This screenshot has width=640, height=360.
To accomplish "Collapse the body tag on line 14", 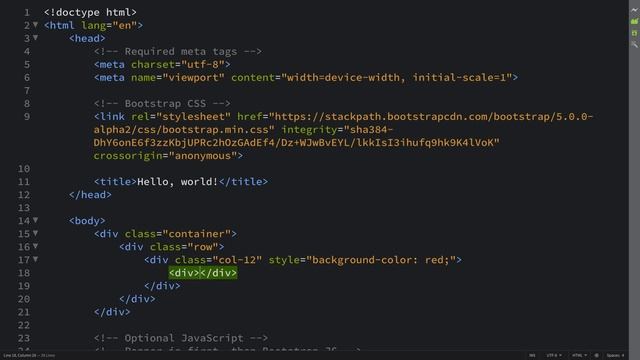I will 36,220.
